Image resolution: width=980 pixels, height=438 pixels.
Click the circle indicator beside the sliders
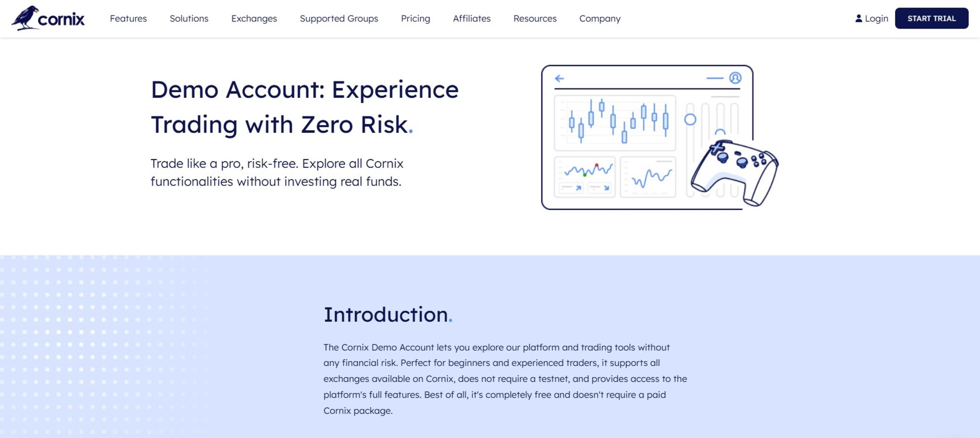click(x=690, y=120)
